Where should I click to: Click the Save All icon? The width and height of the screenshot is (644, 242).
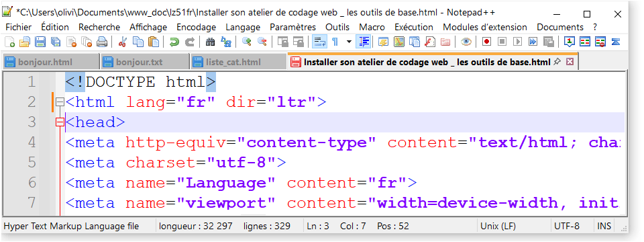point(56,42)
